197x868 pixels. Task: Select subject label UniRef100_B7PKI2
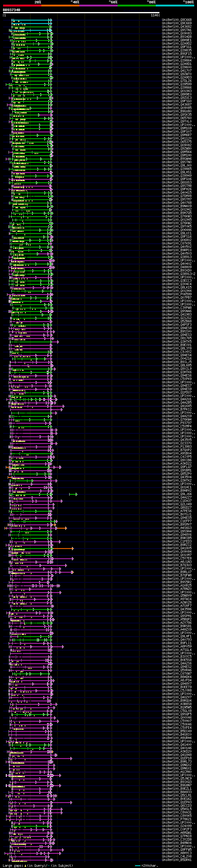click(177, 409)
